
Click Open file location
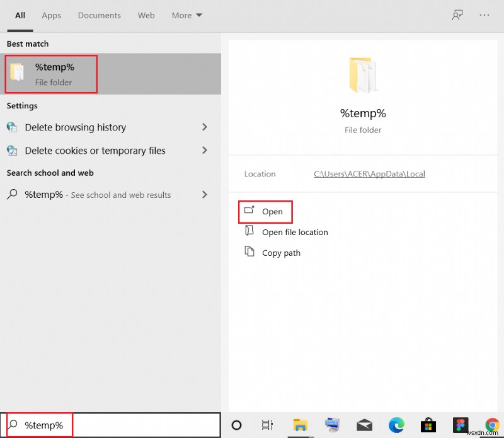(x=295, y=232)
